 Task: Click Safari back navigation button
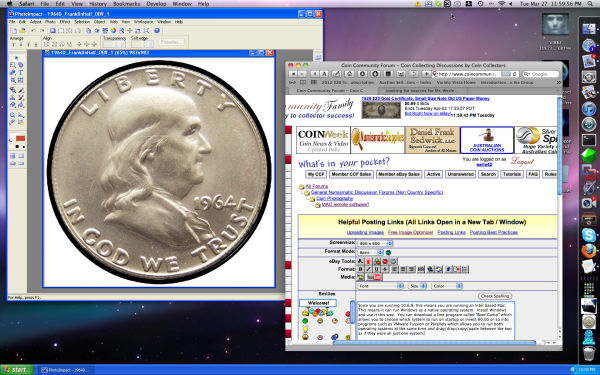(x=293, y=74)
